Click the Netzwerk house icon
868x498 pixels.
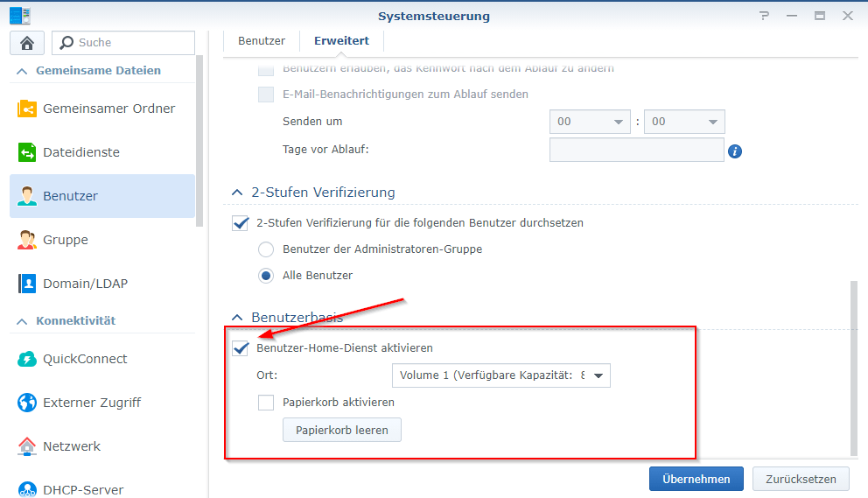click(x=27, y=446)
